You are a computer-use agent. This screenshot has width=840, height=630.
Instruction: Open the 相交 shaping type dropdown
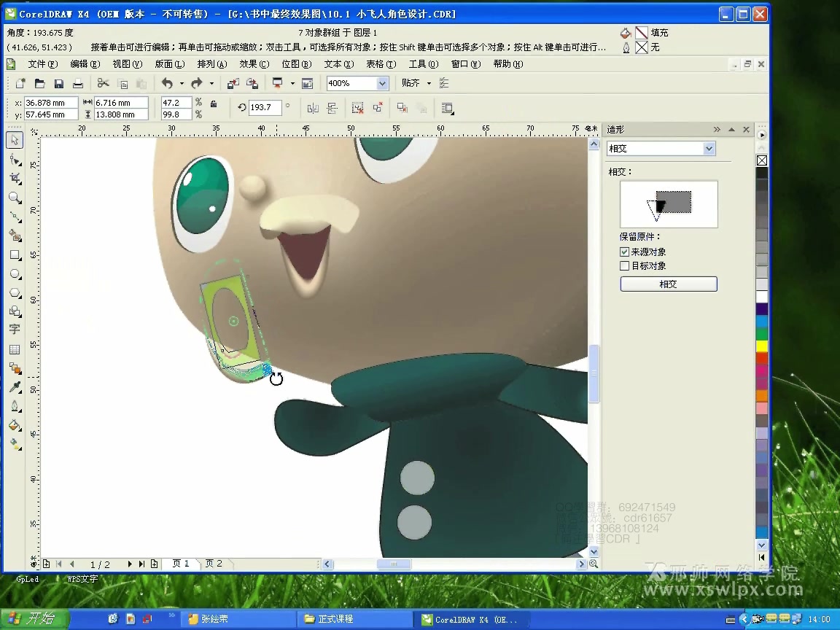coord(709,149)
